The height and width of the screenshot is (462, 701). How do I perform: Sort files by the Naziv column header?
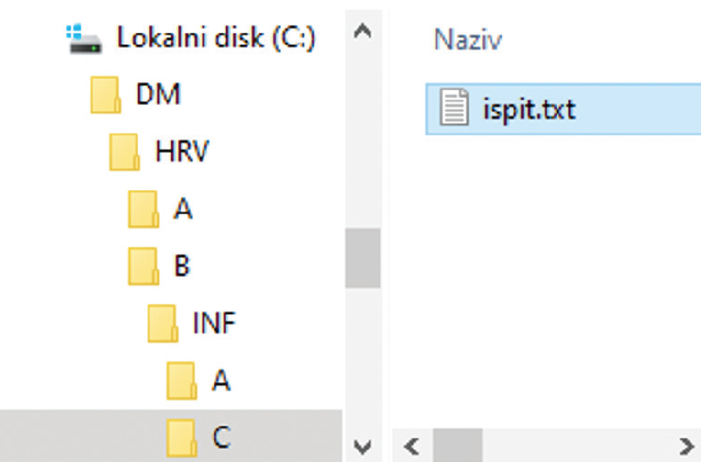(x=467, y=40)
